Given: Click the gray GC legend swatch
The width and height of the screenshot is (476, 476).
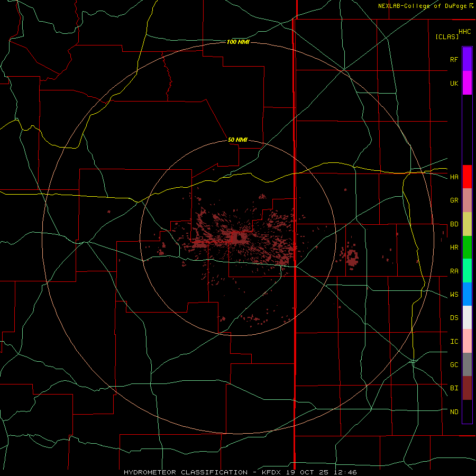Looking at the screenshot, I should 467,364.
